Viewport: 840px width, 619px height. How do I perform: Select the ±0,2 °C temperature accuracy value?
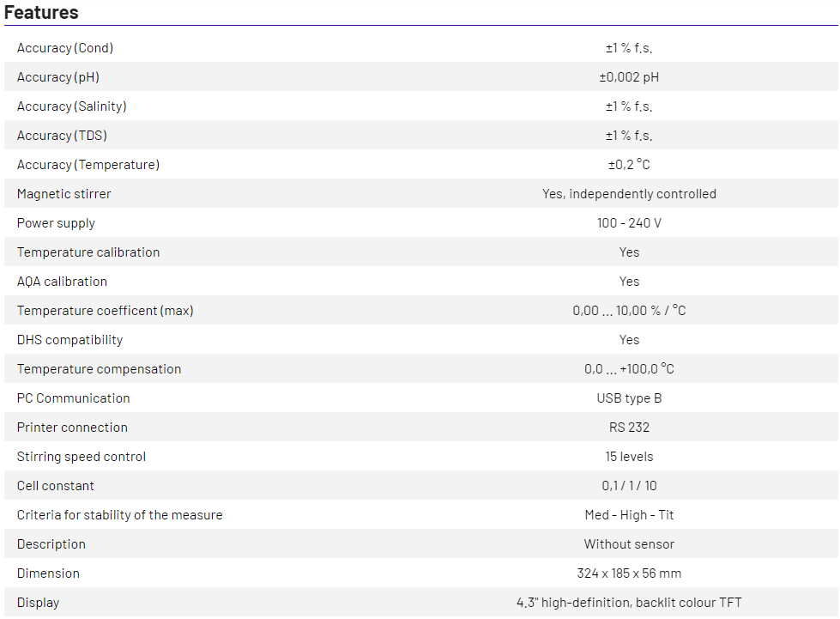click(x=629, y=165)
